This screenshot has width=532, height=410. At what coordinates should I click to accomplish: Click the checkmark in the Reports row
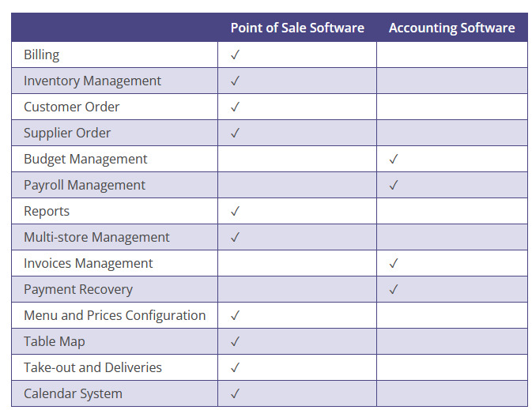pos(235,211)
